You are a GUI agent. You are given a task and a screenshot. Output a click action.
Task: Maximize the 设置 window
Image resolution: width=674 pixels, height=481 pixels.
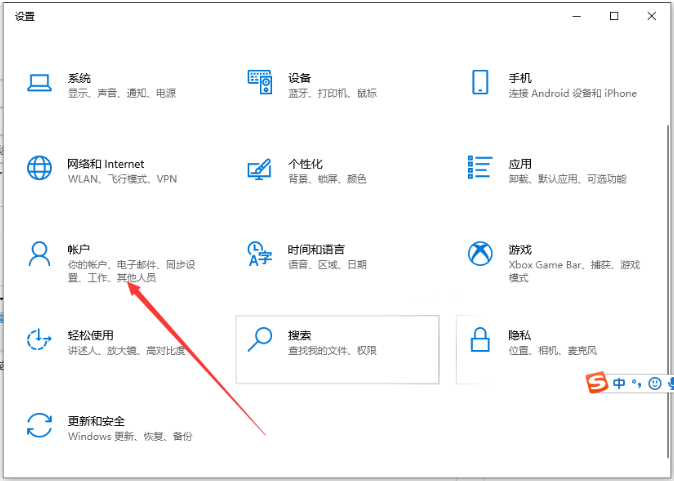pyautogui.click(x=614, y=16)
